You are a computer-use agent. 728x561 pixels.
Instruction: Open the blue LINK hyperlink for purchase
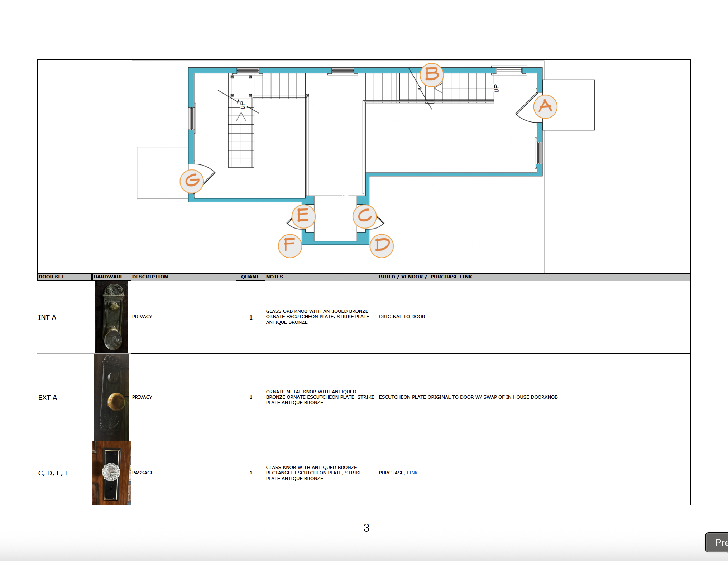(412, 473)
